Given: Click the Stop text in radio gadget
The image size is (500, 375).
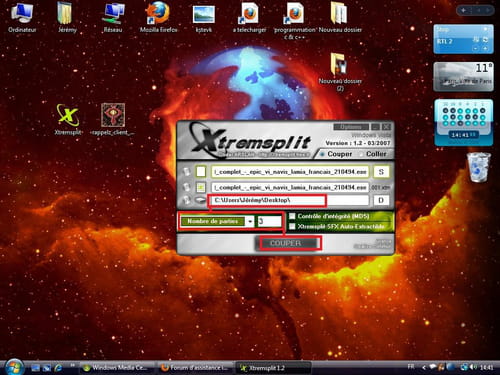Looking at the screenshot, I should coord(442,30).
